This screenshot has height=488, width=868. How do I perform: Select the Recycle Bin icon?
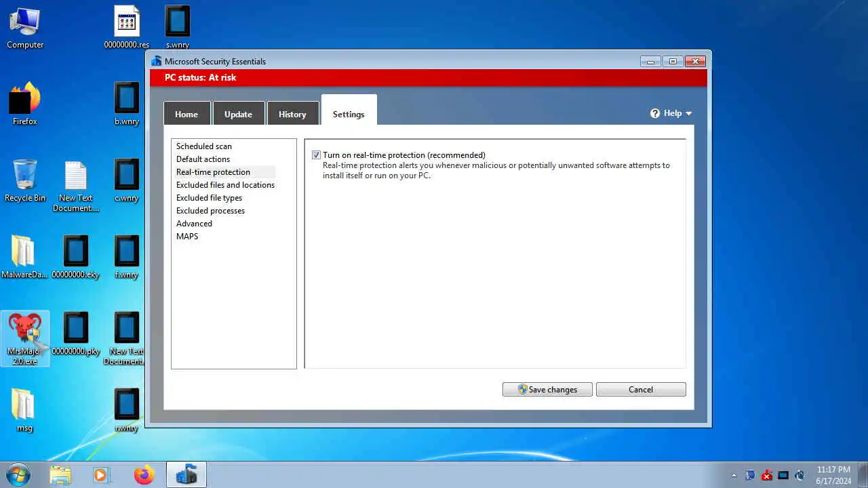pyautogui.click(x=25, y=181)
